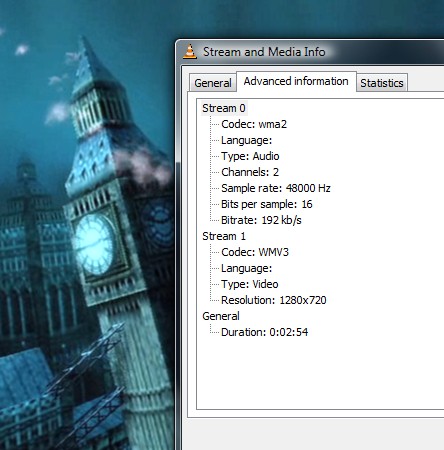Switch to the General tab

213,83
